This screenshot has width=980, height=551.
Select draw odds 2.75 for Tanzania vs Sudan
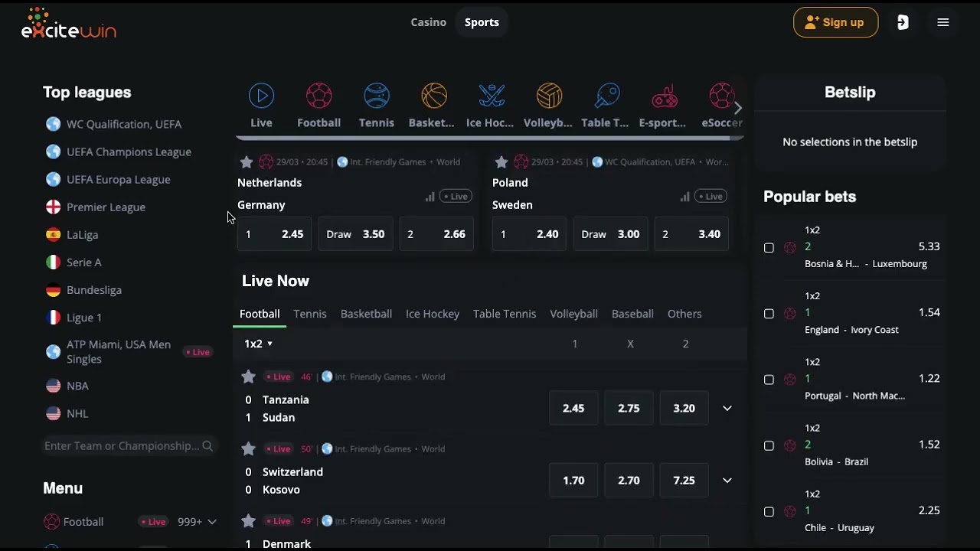click(629, 408)
